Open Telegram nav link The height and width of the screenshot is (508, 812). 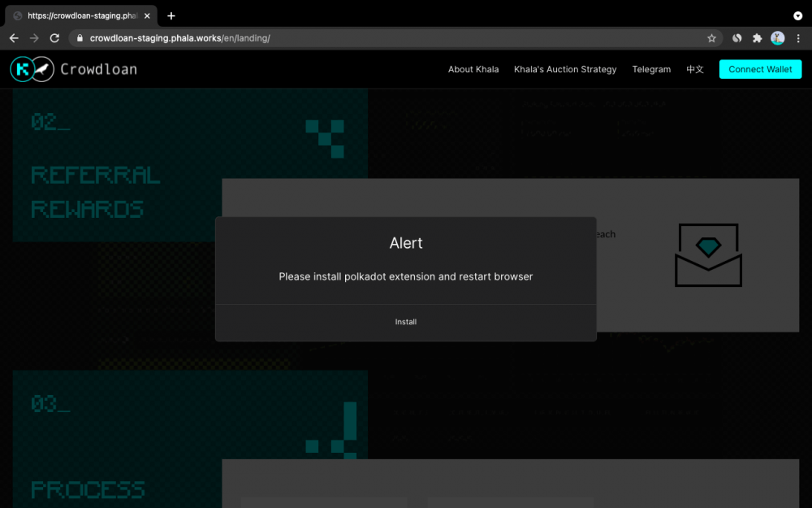651,69
